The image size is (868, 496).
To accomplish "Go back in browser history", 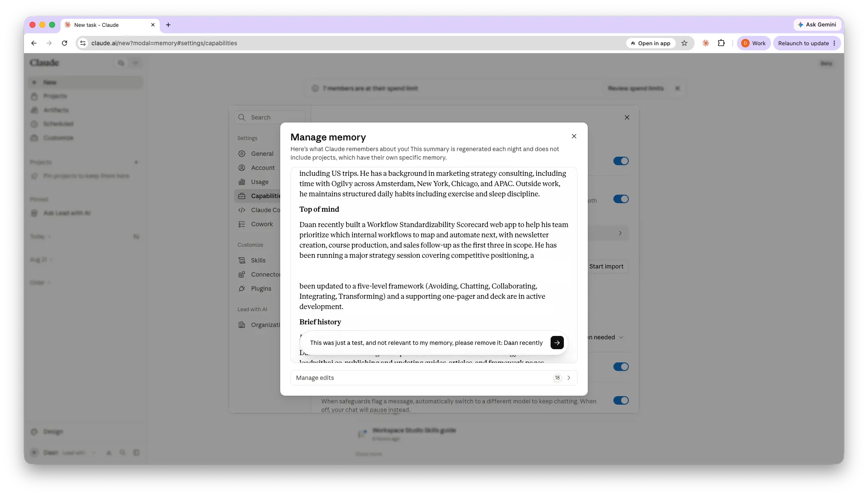I will coord(34,43).
